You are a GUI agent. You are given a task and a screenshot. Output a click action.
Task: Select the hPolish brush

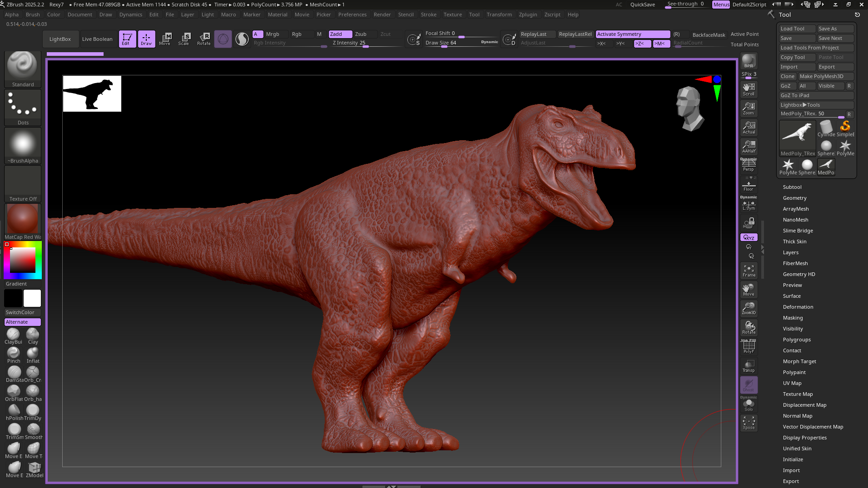tap(14, 413)
